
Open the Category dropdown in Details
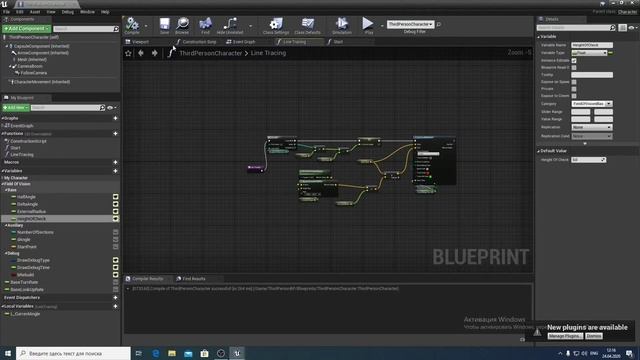pos(592,104)
